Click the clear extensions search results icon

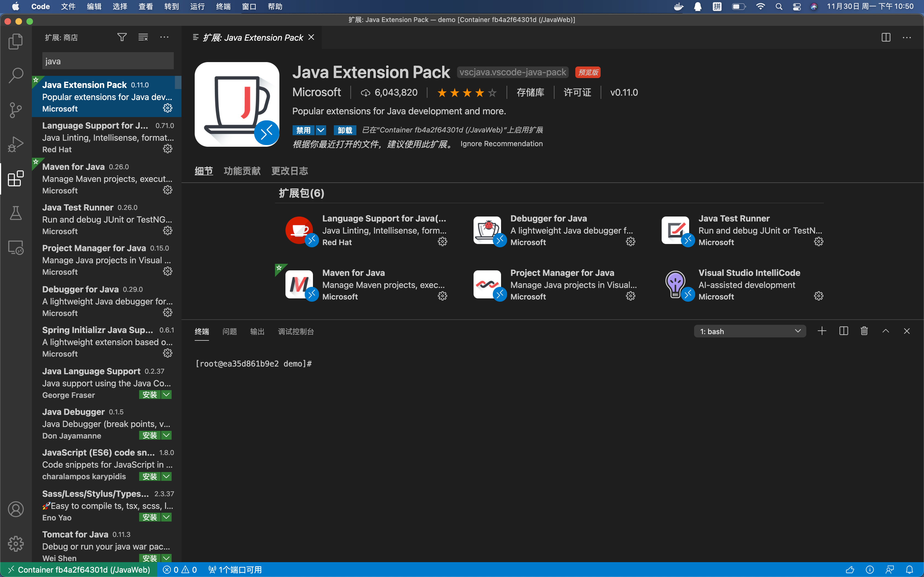pos(143,37)
